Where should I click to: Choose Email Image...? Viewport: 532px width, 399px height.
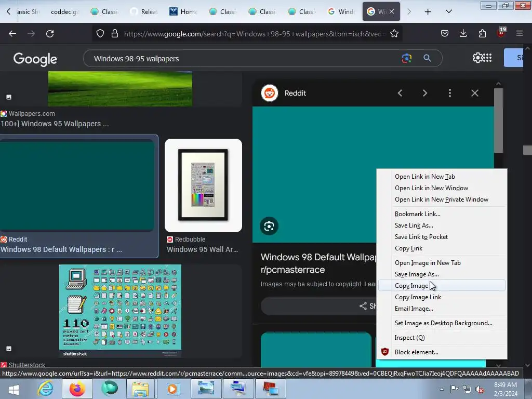click(442, 309)
